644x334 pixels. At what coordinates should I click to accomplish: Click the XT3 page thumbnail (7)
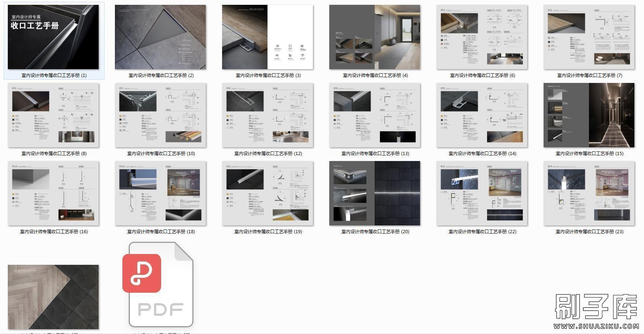point(589,37)
